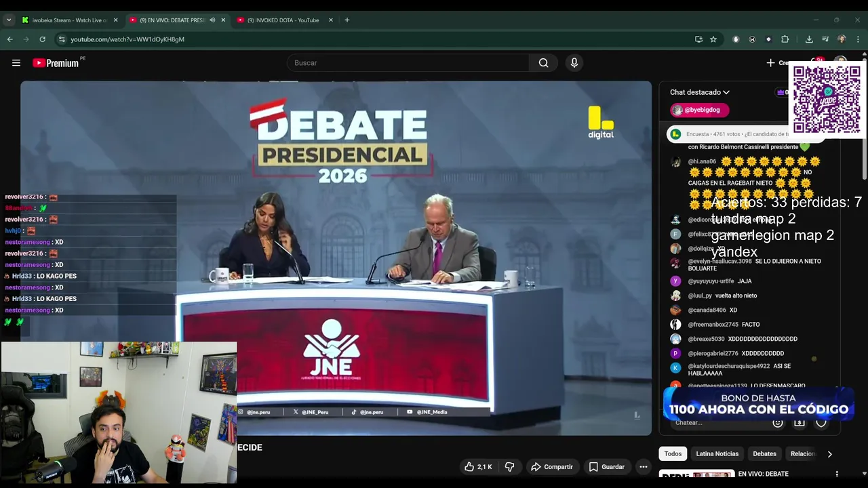Focus the Buscar search field
The image size is (868, 488).
408,63
